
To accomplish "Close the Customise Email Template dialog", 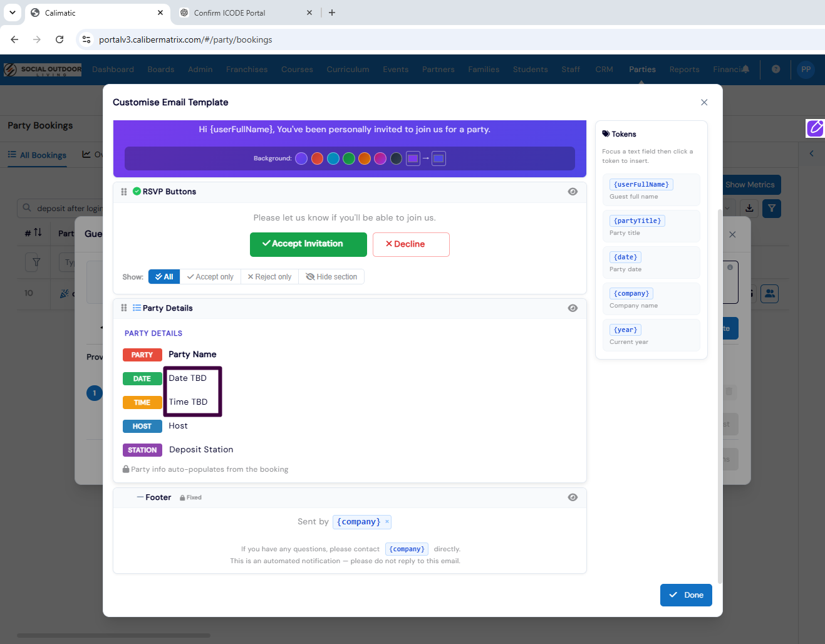I will coord(704,102).
